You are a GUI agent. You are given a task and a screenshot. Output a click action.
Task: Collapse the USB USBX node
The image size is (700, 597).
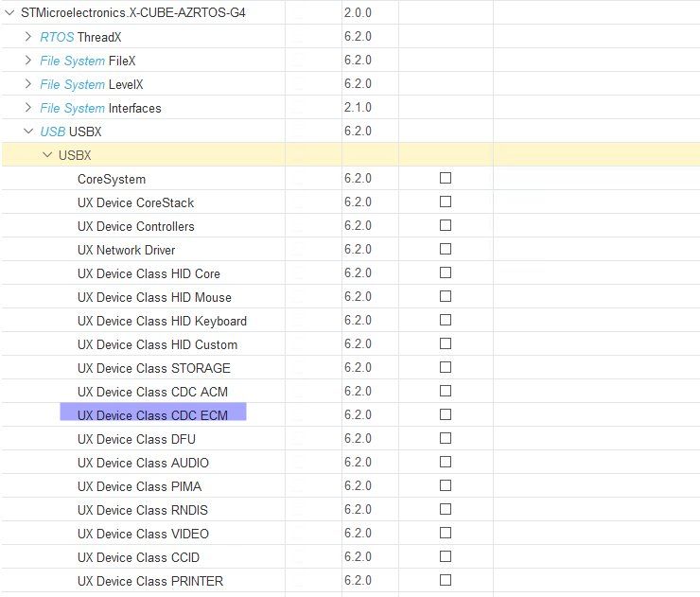tap(28, 132)
